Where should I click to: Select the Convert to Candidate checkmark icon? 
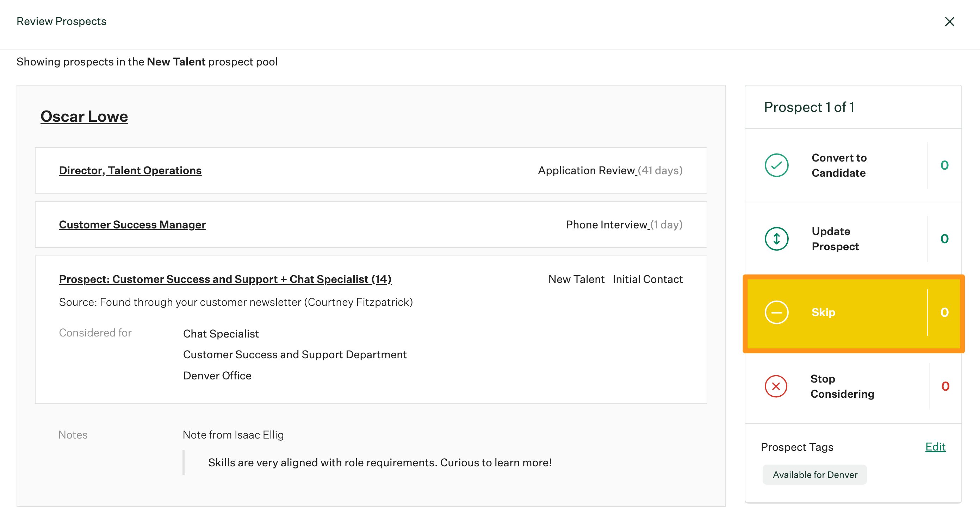click(x=776, y=165)
